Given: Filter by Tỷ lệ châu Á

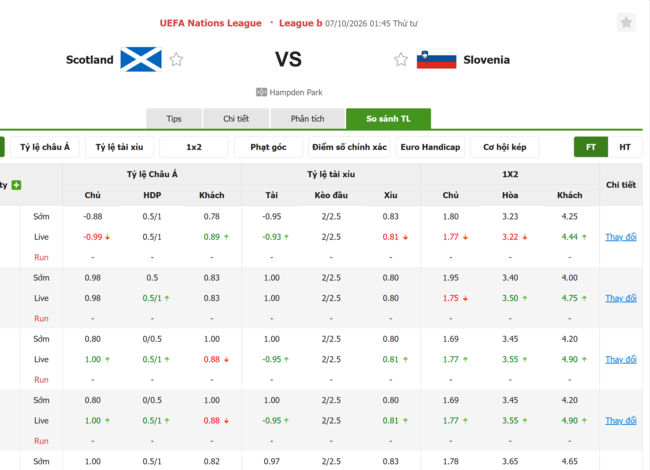Looking at the screenshot, I should pyautogui.click(x=45, y=147).
